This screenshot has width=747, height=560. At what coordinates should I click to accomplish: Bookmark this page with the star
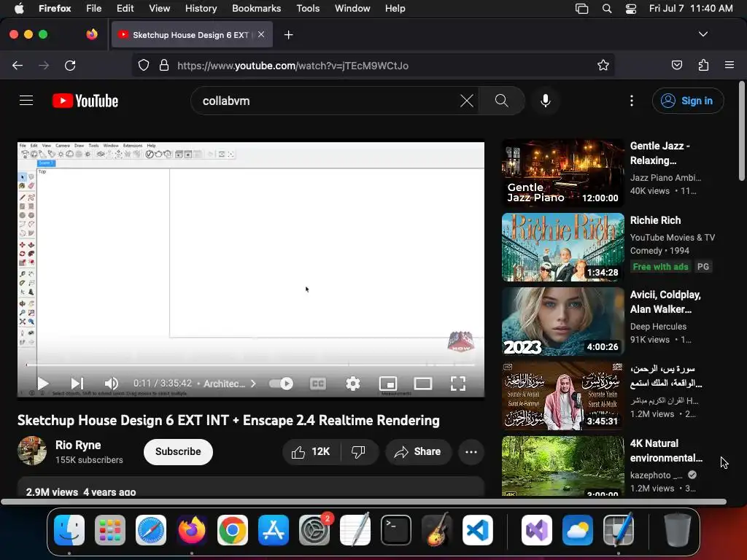[x=603, y=65]
